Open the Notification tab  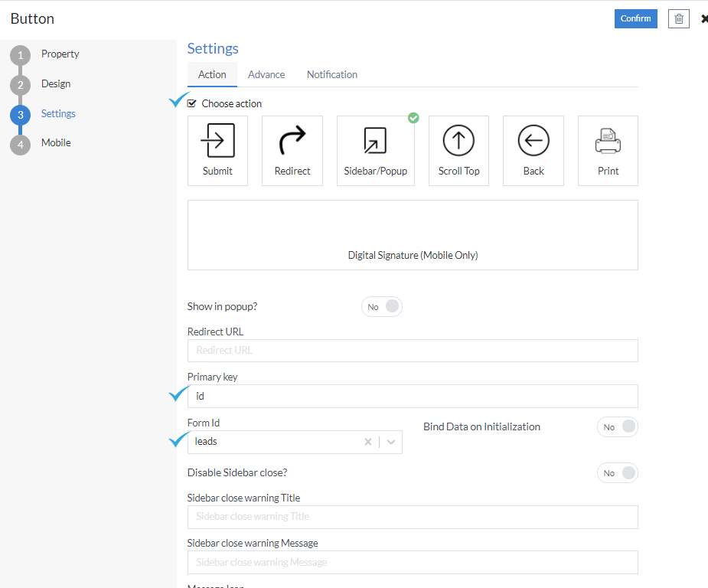pos(331,74)
